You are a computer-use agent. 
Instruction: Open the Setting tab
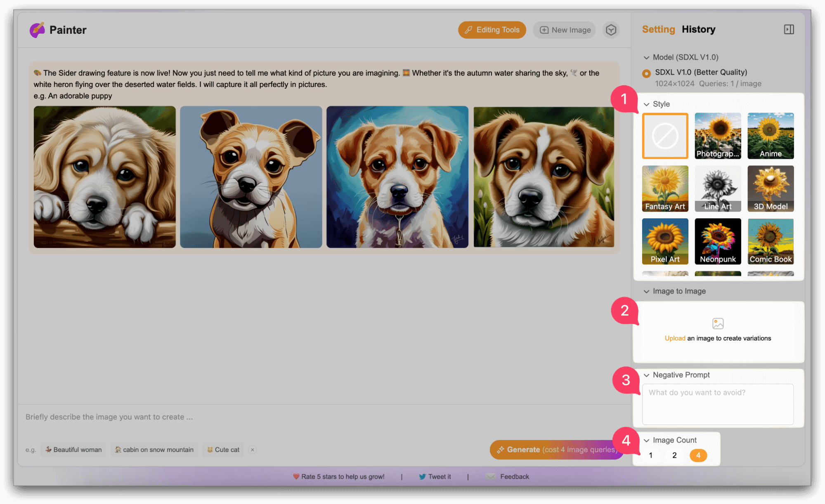click(658, 29)
